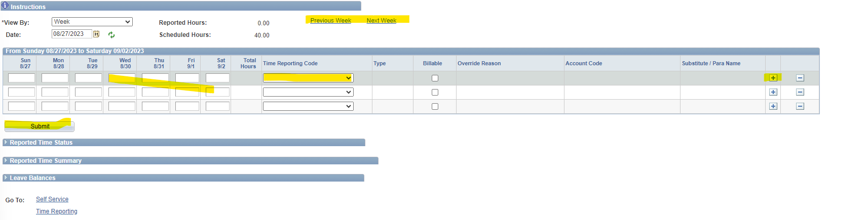Screen dimensions: 868x220
Task: Go to Previous Week
Action: (x=330, y=21)
